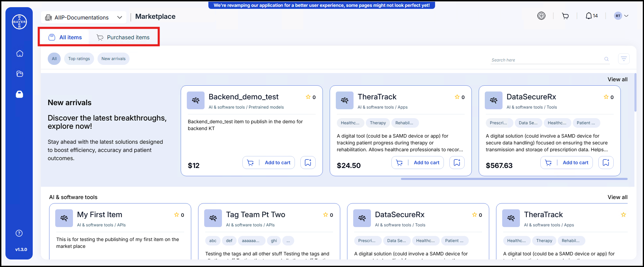Viewport: 644px width, 267px height.
Task: Open the Backend_demo_test item title
Action: point(243,97)
